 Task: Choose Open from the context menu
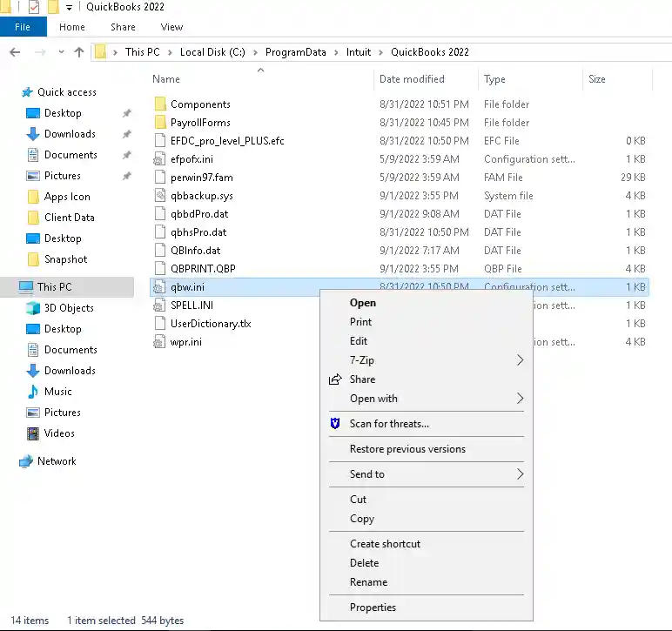[x=363, y=303]
